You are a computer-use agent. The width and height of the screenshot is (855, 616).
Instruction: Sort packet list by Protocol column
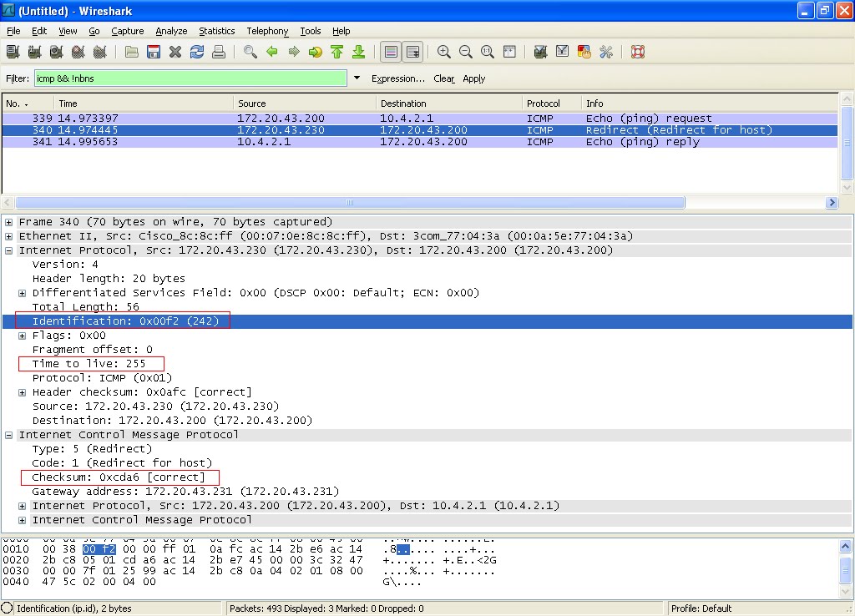click(551, 104)
